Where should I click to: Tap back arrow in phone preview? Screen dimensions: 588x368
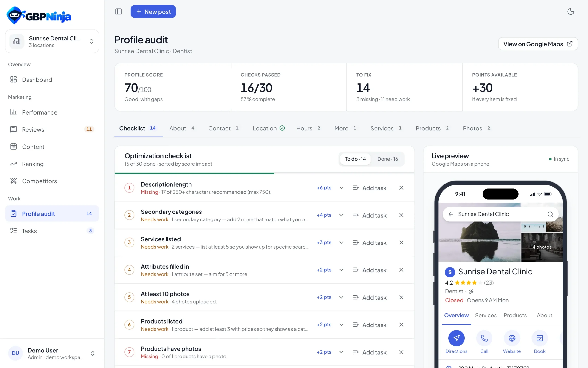point(451,214)
